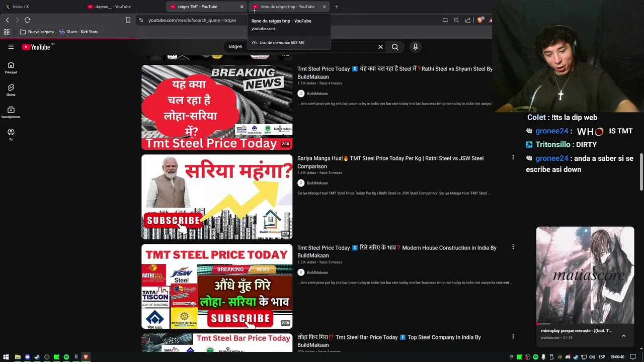Click the install/cast screen icon in address bar

coord(445,20)
